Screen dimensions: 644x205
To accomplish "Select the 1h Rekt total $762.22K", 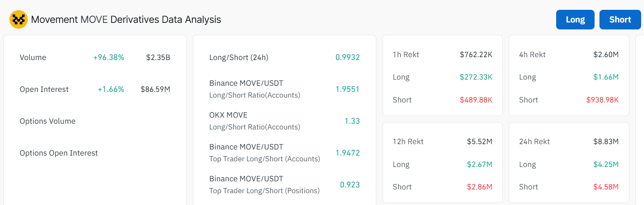I will click(476, 55).
